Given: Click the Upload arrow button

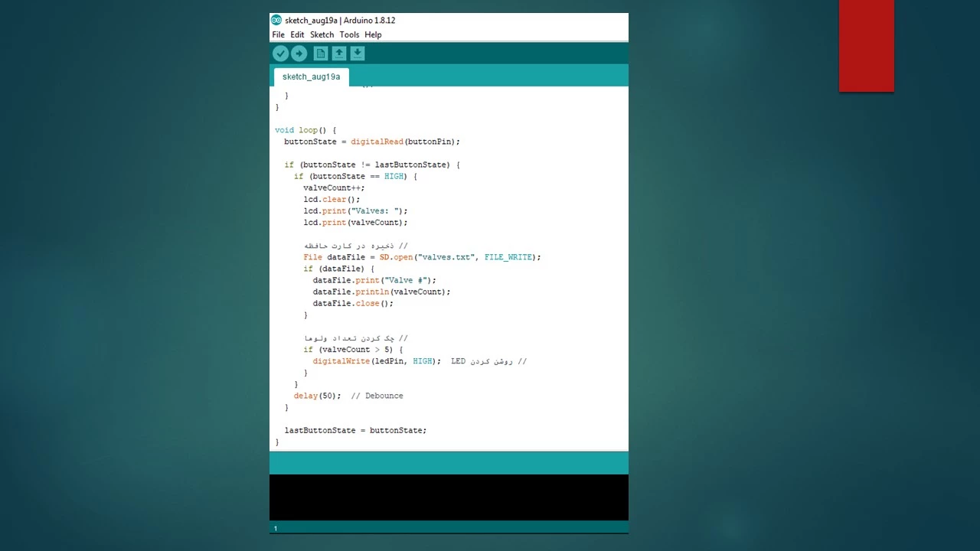Looking at the screenshot, I should (299, 53).
